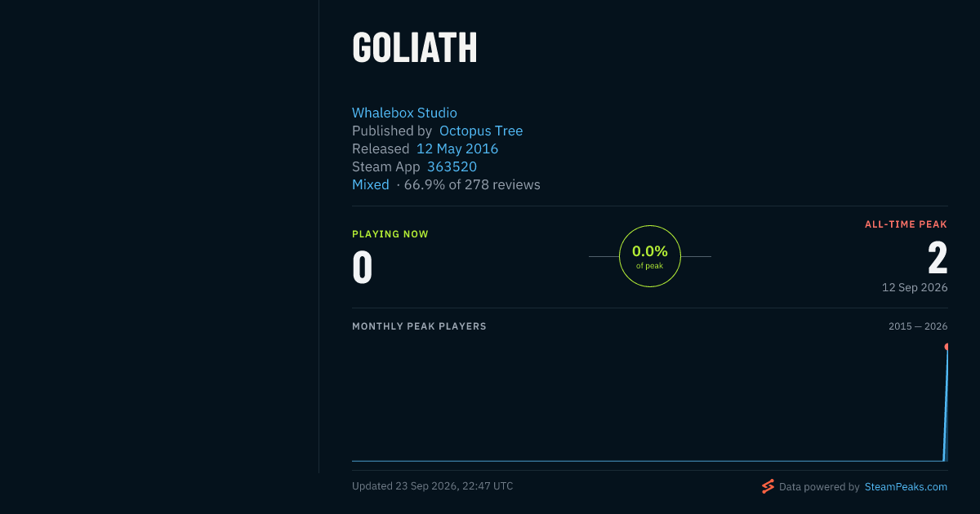Viewport: 980px width, 514px height.
Task: Click the 2015 — 2026 range label
Action: tap(918, 326)
